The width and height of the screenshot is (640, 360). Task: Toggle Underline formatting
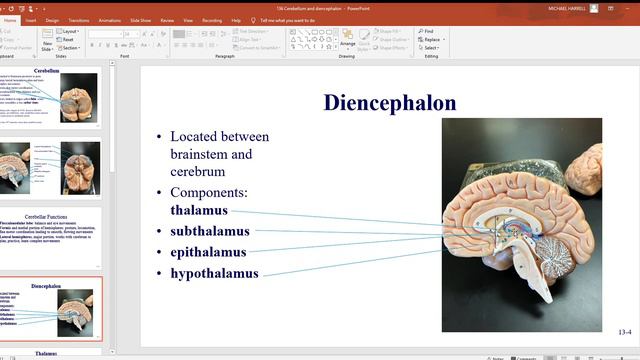pos(108,45)
